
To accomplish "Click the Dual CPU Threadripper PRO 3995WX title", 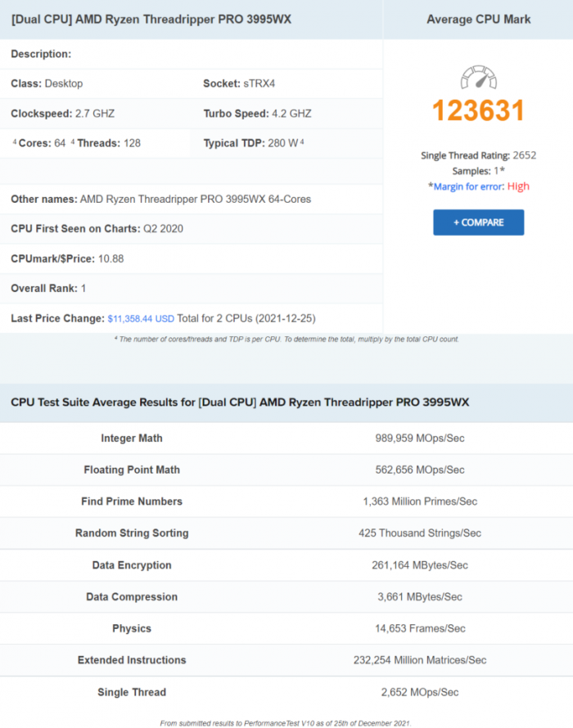I will [x=151, y=20].
